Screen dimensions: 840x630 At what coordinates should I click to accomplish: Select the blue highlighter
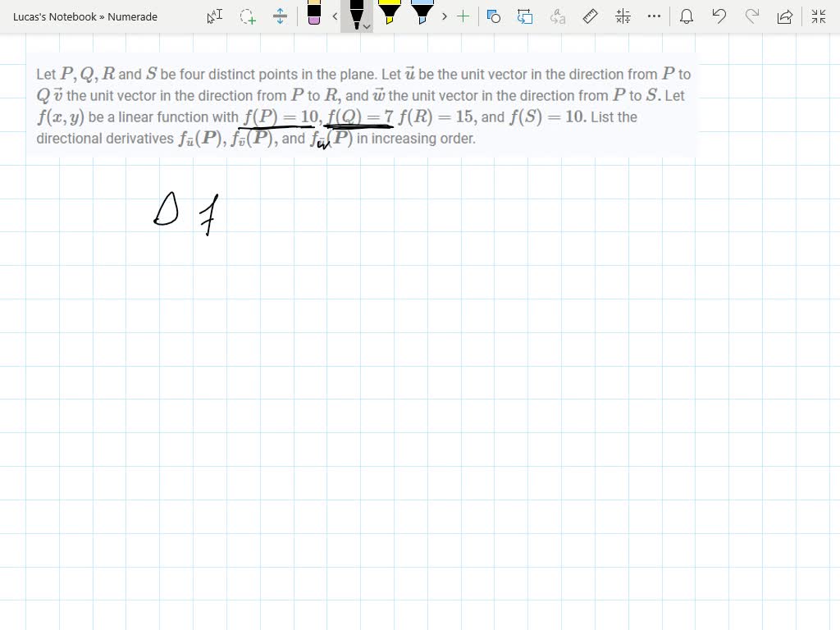coord(422,15)
